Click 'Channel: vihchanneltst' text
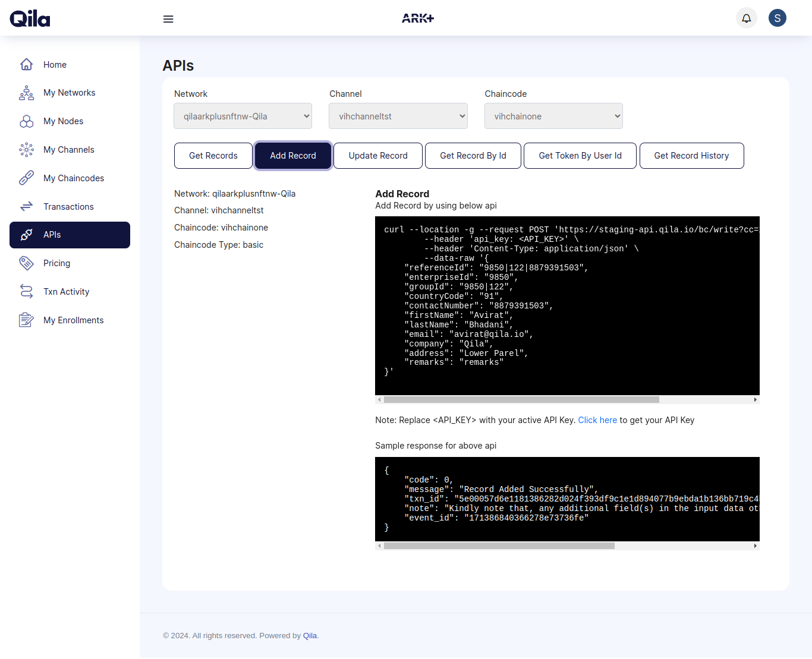The height and width of the screenshot is (659, 812). 219,210
